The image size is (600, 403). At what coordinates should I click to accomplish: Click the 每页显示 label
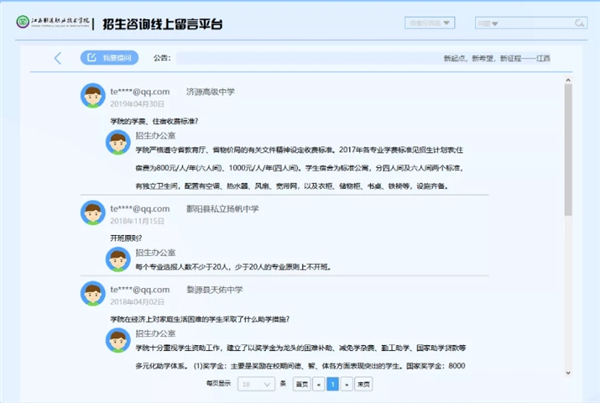tap(218, 383)
